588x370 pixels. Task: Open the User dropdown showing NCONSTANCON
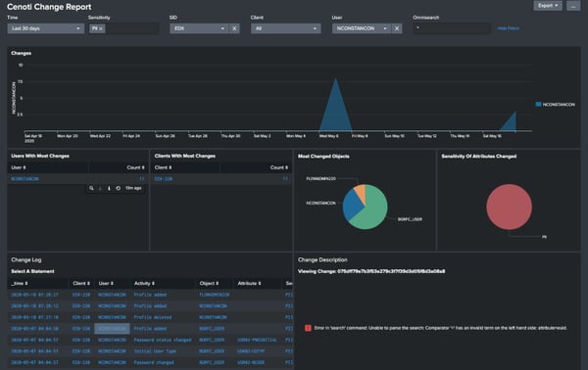coord(361,28)
